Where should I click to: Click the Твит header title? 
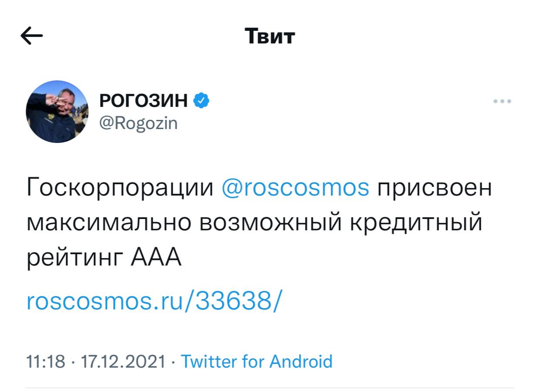click(270, 36)
